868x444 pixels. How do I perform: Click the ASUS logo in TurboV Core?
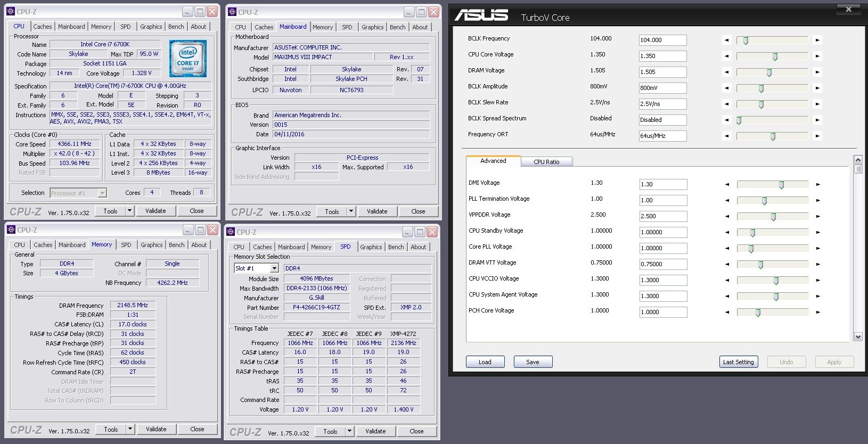click(481, 15)
